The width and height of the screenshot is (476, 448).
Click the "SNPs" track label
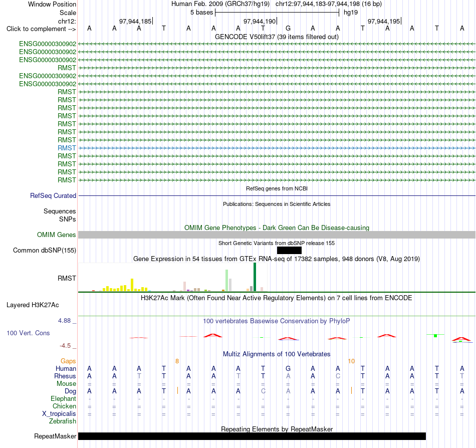pyautogui.click(x=68, y=219)
